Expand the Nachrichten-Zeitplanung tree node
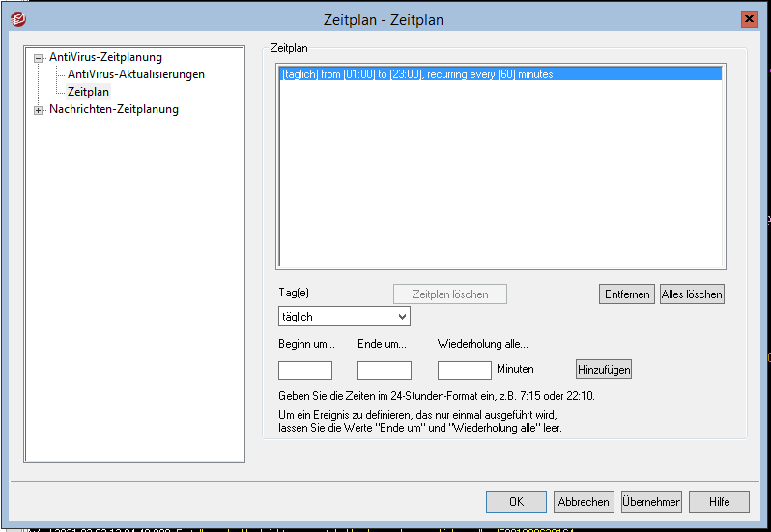771x532 pixels. (39, 110)
